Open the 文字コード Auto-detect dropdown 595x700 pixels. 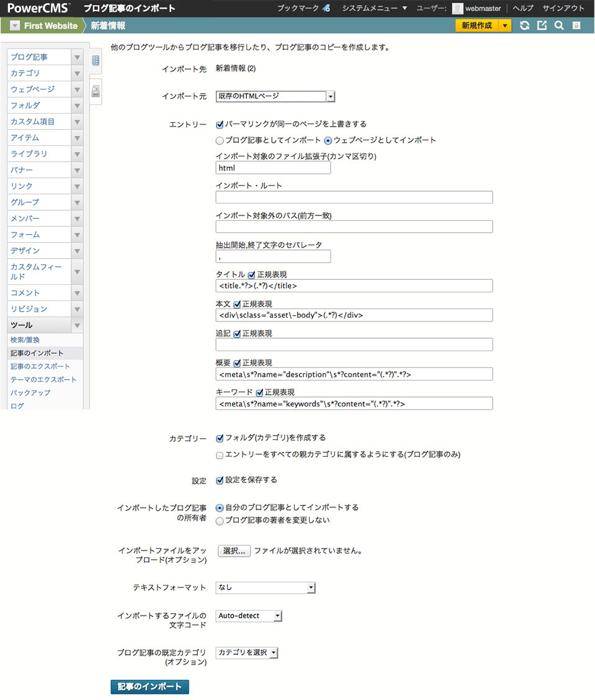pos(249,616)
